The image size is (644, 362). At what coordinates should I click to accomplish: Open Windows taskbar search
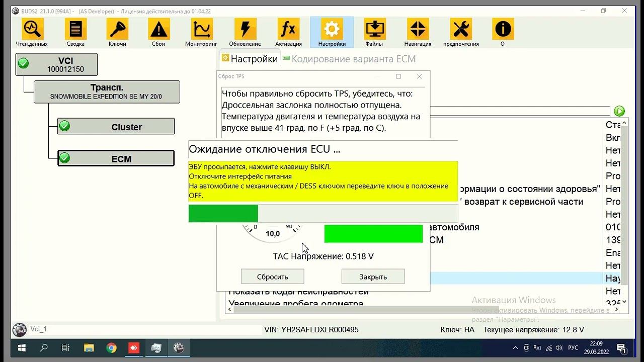tap(44, 348)
